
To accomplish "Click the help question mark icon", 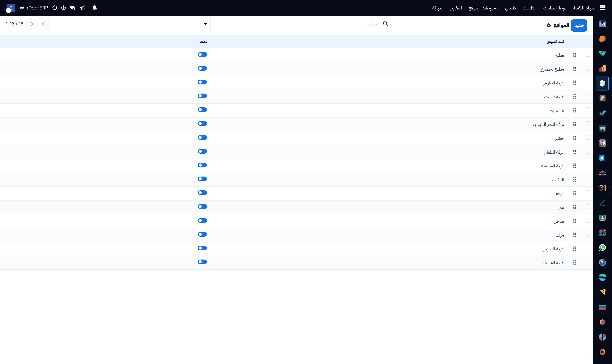I will pyautogui.click(x=63, y=8).
